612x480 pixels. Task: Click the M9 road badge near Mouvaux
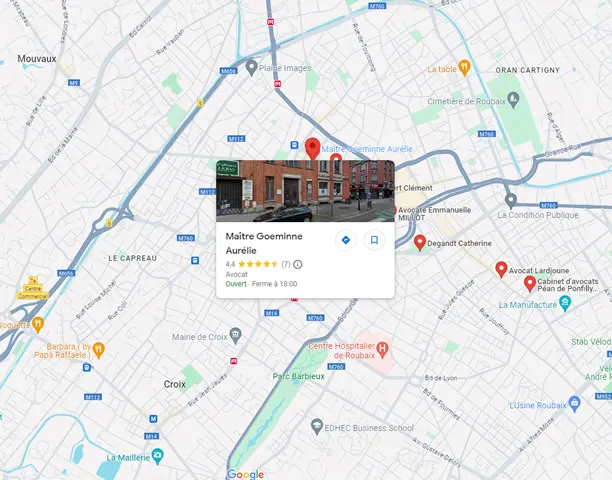coord(74,83)
